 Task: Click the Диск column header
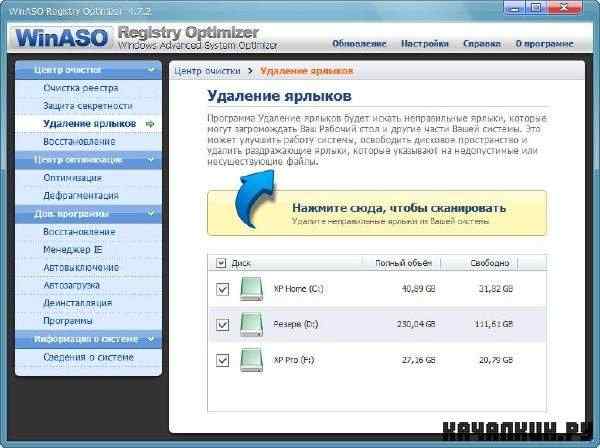click(241, 263)
